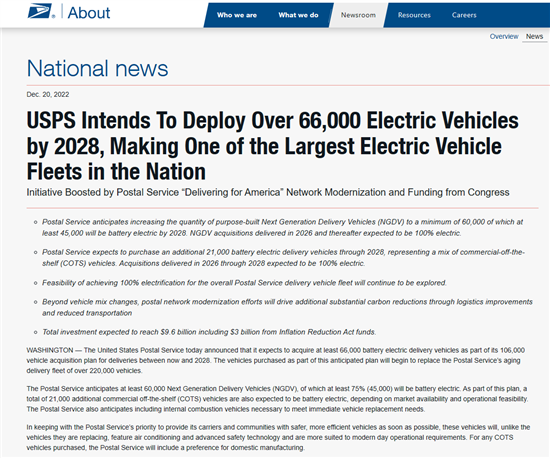Viewport: 550px width, 458px height.
Task: Click the bullet about feasibility of 100% electrification
Action: pyautogui.click(x=244, y=283)
